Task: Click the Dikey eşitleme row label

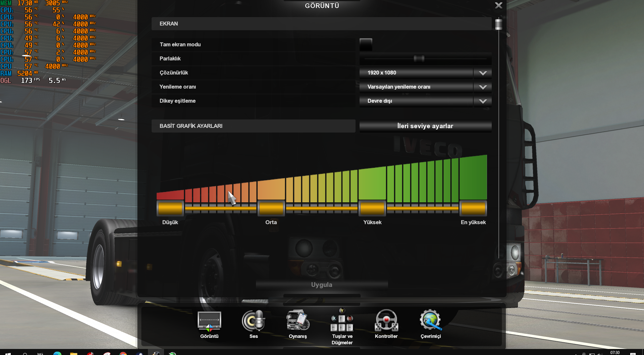Action: (177, 101)
